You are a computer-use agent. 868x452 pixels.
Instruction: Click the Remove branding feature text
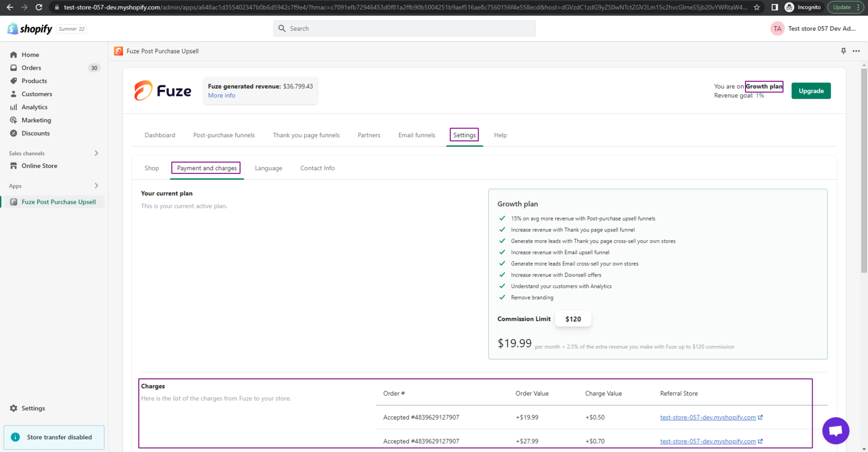tap(532, 298)
